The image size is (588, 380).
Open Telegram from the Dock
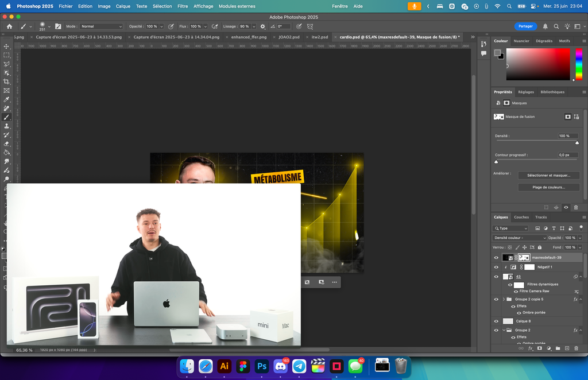(299, 366)
